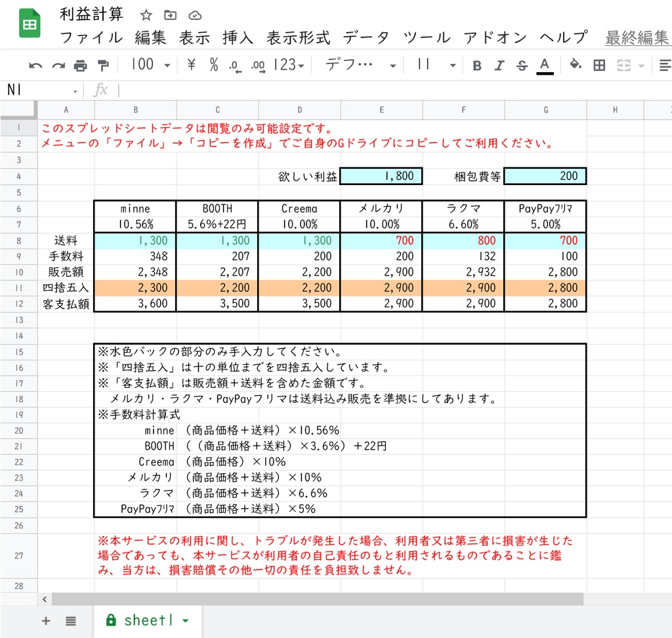The width and height of the screenshot is (672, 638).
Task: Select row 11 header
Action: coord(19,287)
